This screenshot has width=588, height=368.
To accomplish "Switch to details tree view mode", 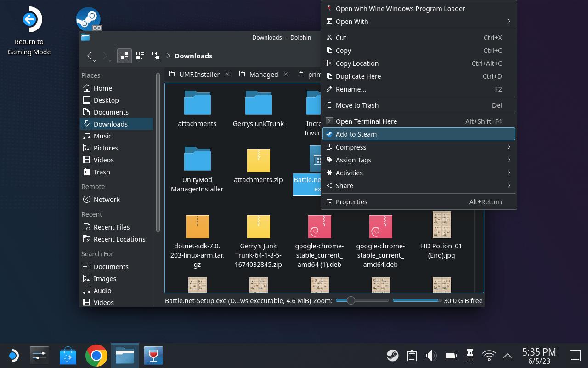I will 156,56.
